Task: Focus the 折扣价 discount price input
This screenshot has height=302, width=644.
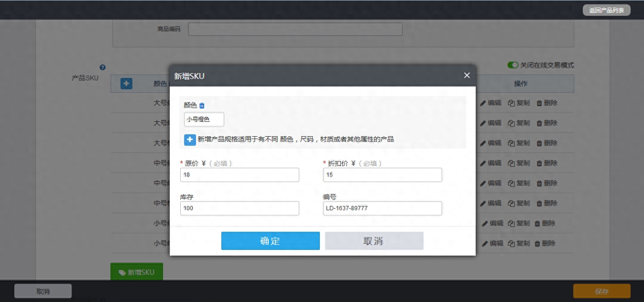Action: pyautogui.click(x=382, y=175)
